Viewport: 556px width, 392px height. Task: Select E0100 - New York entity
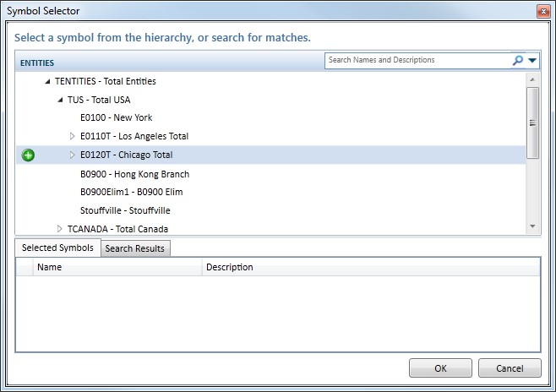pyautogui.click(x=116, y=118)
